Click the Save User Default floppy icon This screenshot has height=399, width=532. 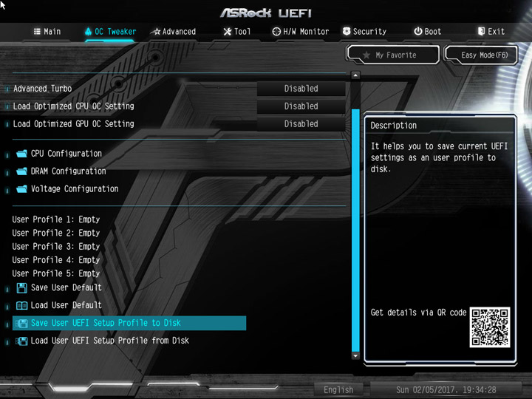pyautogui.click(x=21, y=288)
